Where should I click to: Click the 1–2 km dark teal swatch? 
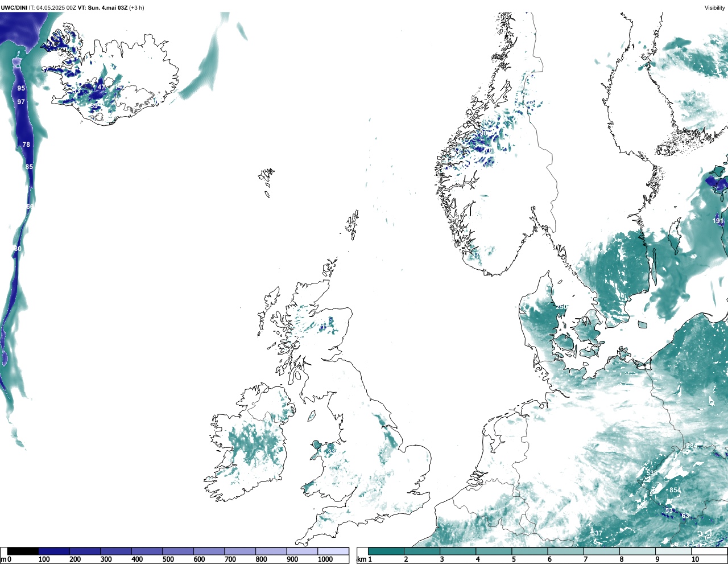[386, 551]
